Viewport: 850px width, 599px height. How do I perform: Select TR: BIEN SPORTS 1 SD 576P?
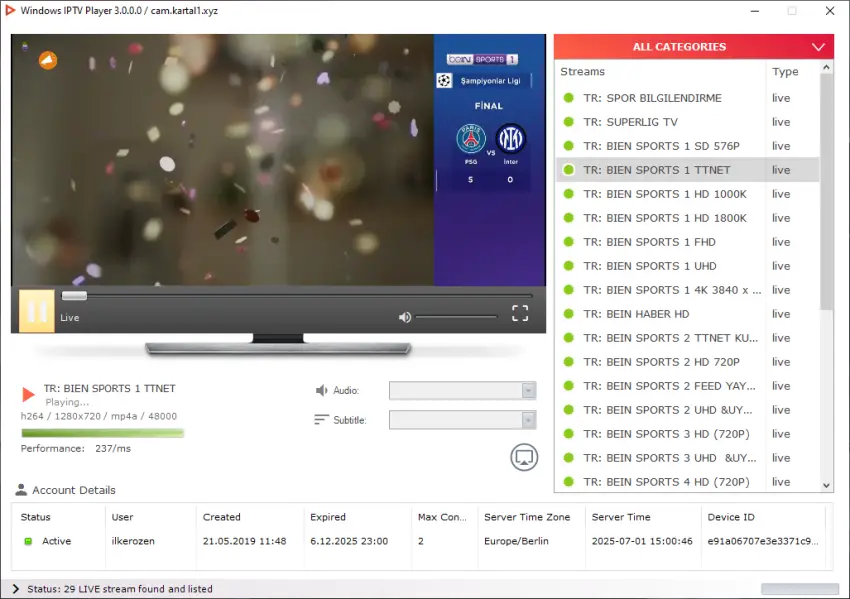tap(687, 146)
